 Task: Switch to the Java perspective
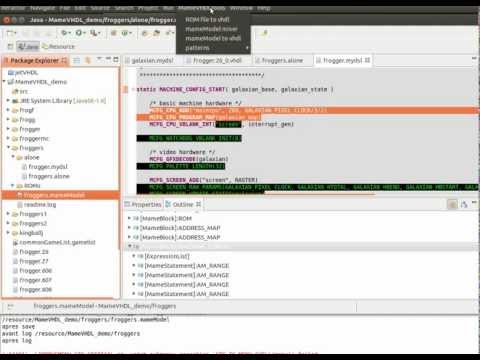28,46
